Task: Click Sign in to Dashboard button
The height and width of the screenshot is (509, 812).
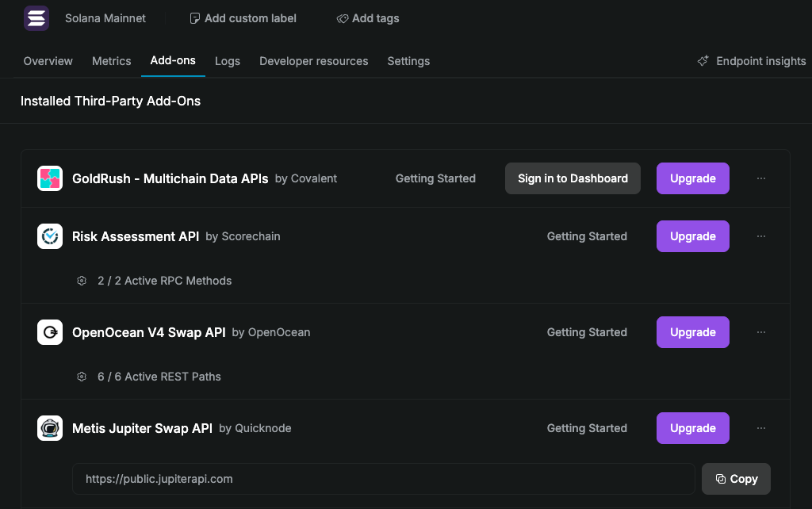Action: pos(573,178)
